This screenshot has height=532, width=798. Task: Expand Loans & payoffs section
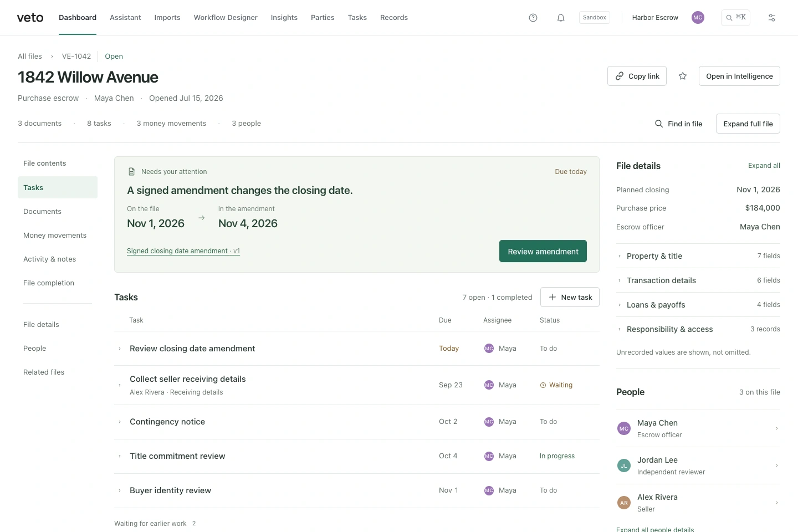tap(698, 305)
